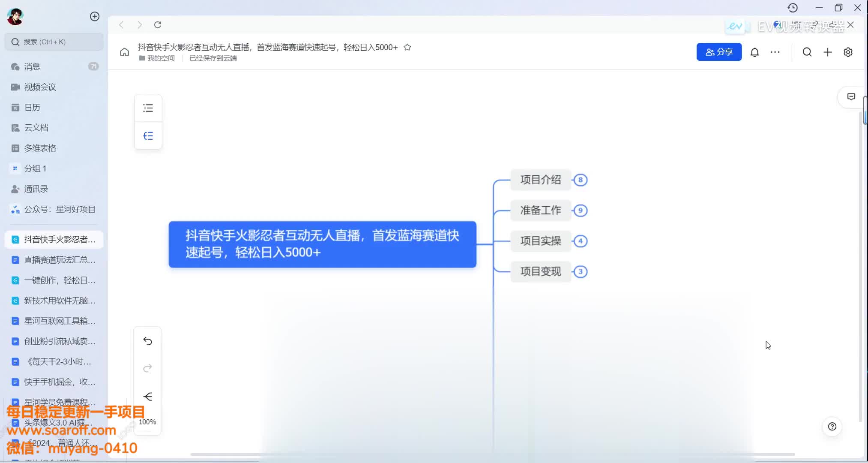Open the 日历 calendar
The image size is (868, 463).
[54, 107]
